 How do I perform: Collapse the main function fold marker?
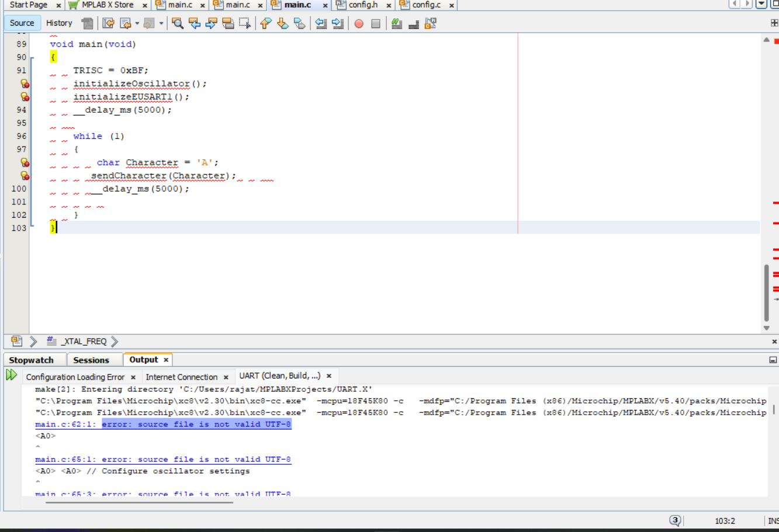tap(32, 57)
